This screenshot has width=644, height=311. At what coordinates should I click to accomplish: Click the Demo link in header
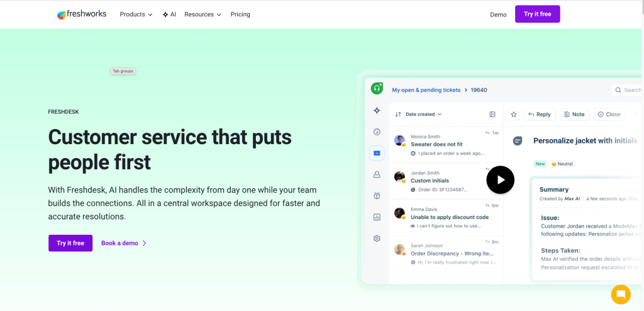pos(498,14)
